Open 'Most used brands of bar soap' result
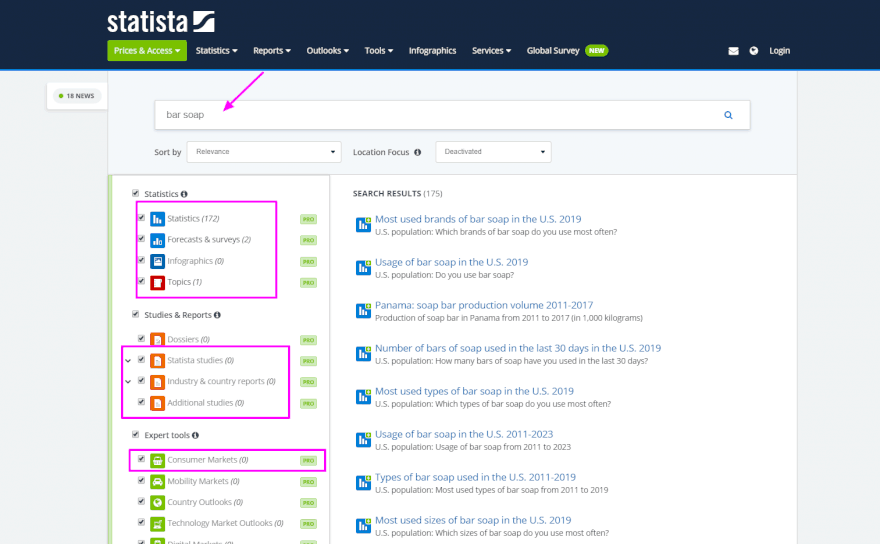 pos(478,219)
